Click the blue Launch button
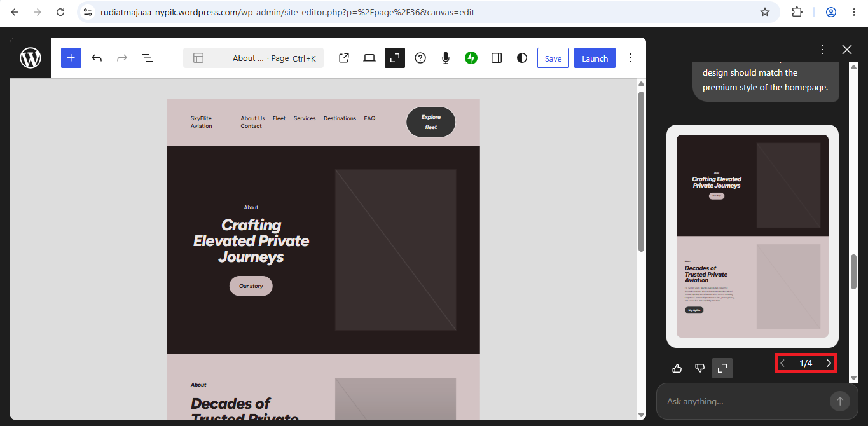 (595, 58)
